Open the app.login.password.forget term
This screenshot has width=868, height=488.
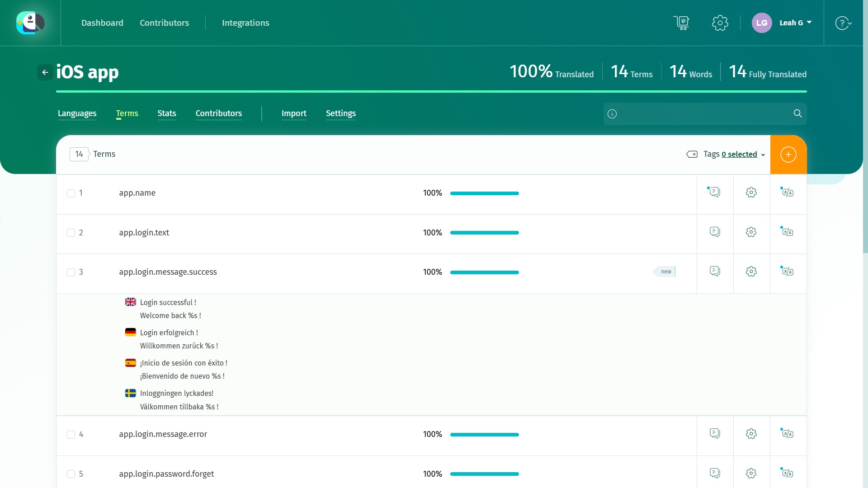pos(166,474)
